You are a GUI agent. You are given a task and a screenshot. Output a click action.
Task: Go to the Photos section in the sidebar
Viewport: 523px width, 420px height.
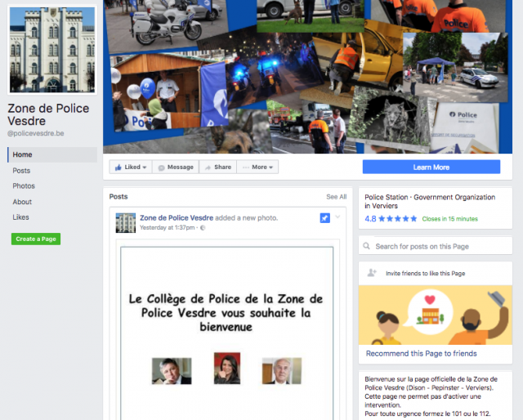(24, 186)
